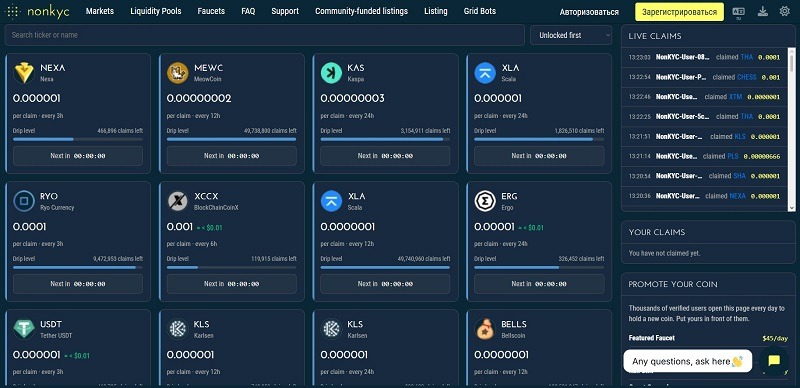
Task: Click the Авторизоваться login link
Action: click(589, 12)
